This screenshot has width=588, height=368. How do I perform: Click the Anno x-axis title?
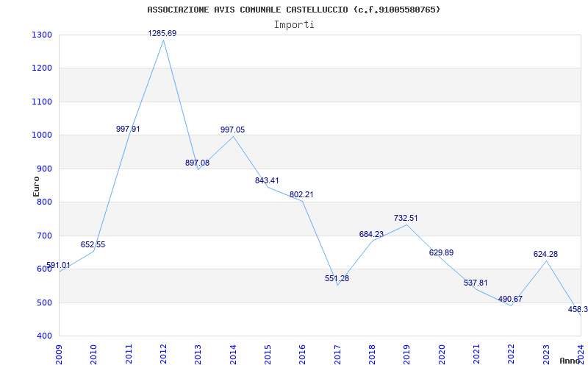(569, 361)
